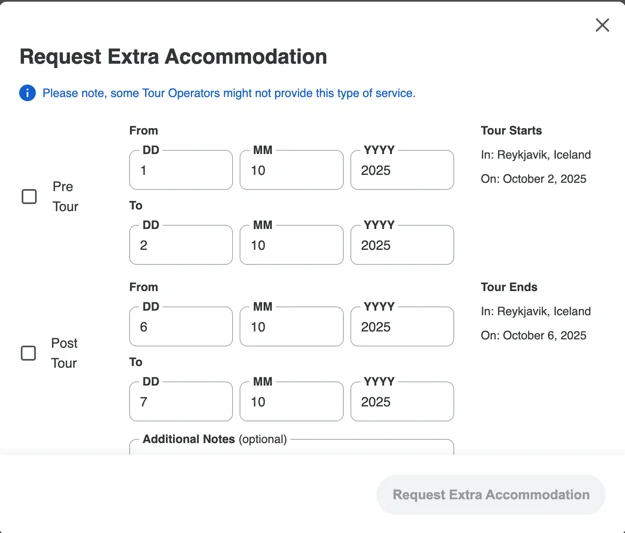The width and height of the screenshot is (625, 533).
Task: Click the Post Tour label text
Action: [64, 353]
